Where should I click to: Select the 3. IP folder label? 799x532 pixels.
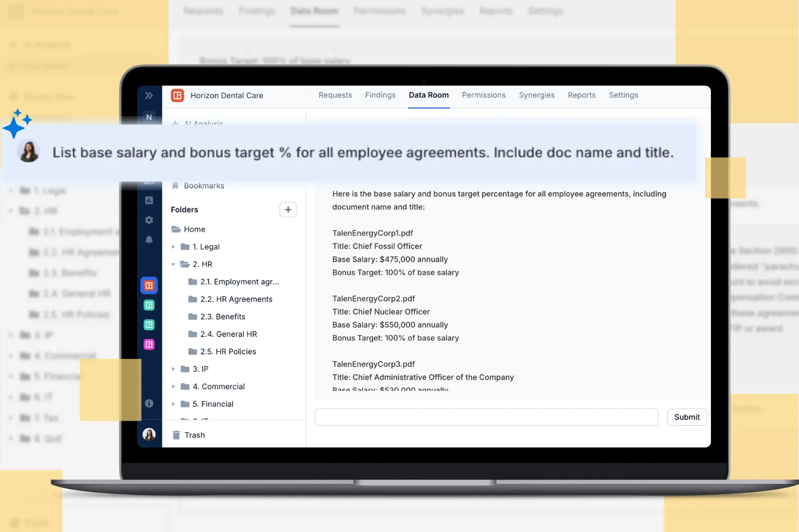(x=201, y=369)
